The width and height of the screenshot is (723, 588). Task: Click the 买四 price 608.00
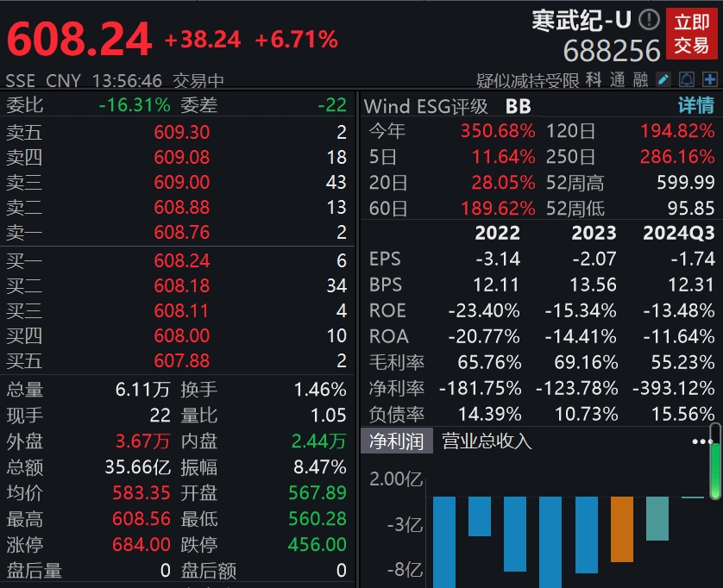tap(182, 335)
